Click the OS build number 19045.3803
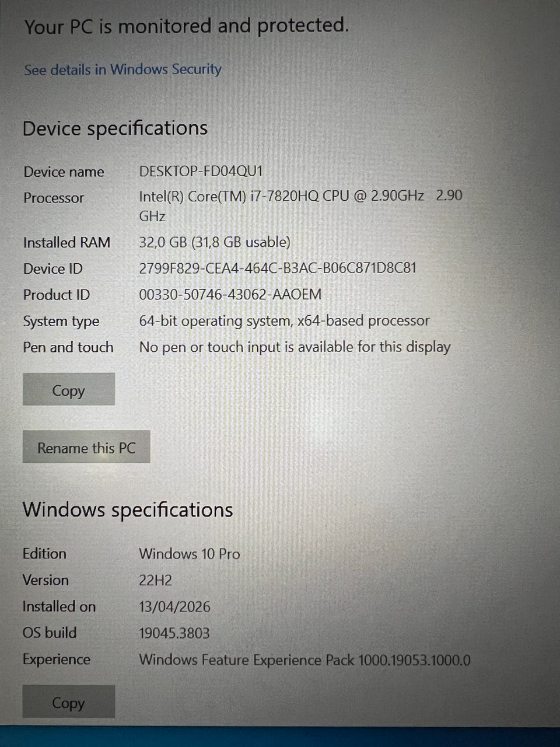 (174, 633)
